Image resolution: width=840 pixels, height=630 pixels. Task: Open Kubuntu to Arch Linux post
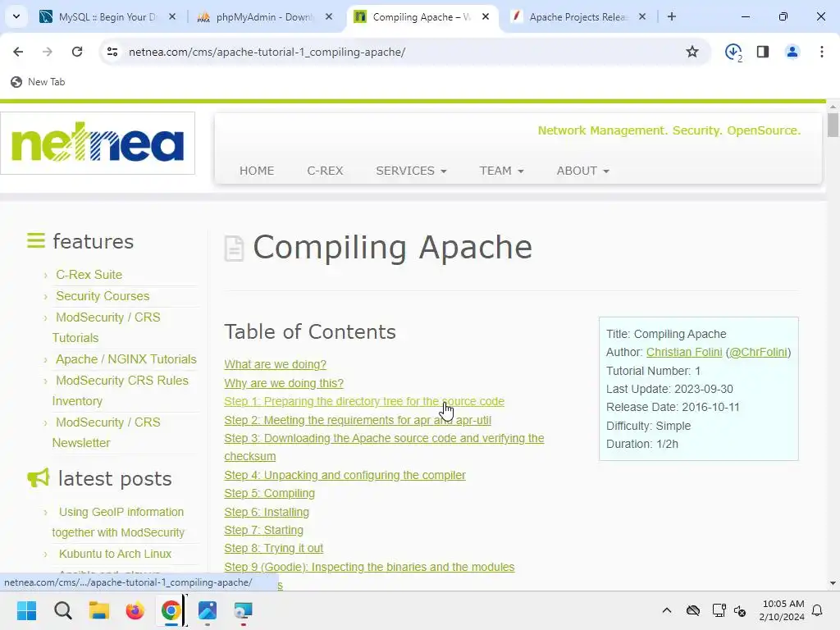115,554
